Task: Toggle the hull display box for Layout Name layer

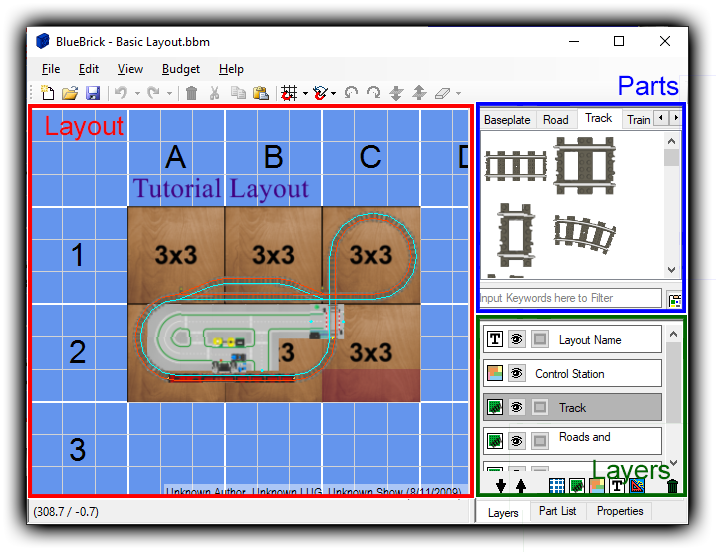Action: (x=540, y=339)
